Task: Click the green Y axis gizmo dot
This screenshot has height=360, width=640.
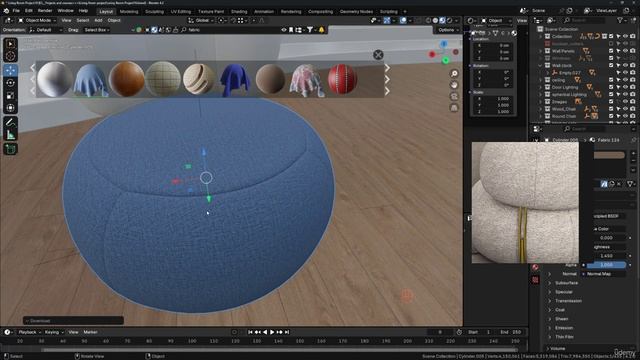Action: [x=446, y=60]
